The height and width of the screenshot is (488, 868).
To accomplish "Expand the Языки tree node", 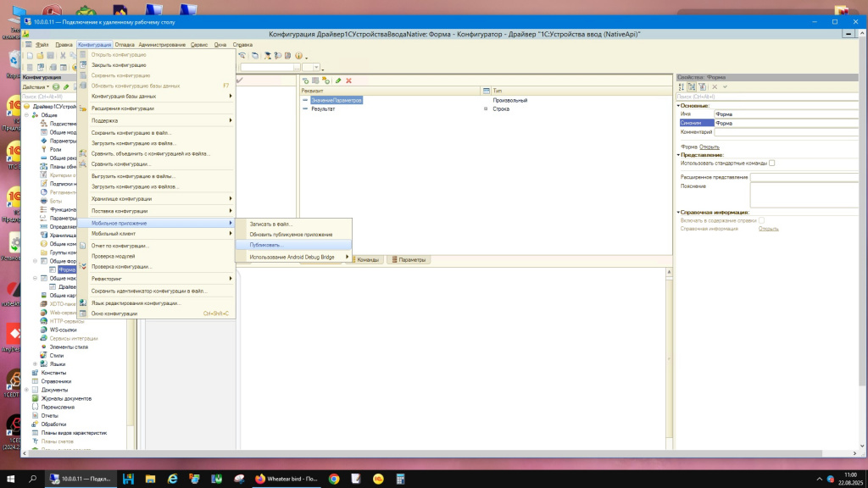I will click(36, 364).
